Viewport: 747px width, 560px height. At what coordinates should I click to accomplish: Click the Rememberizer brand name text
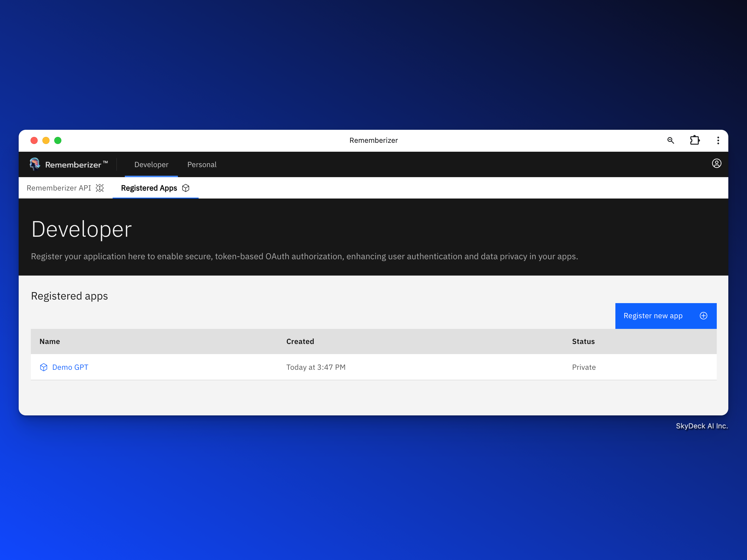(x=73, y=165)
